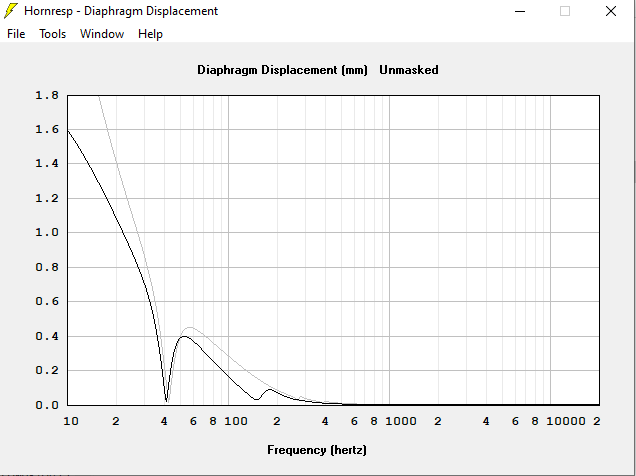Click the 0.2 value on vertical axis
The height and width of the screenshot is (476, 636).
pos(47,370)
